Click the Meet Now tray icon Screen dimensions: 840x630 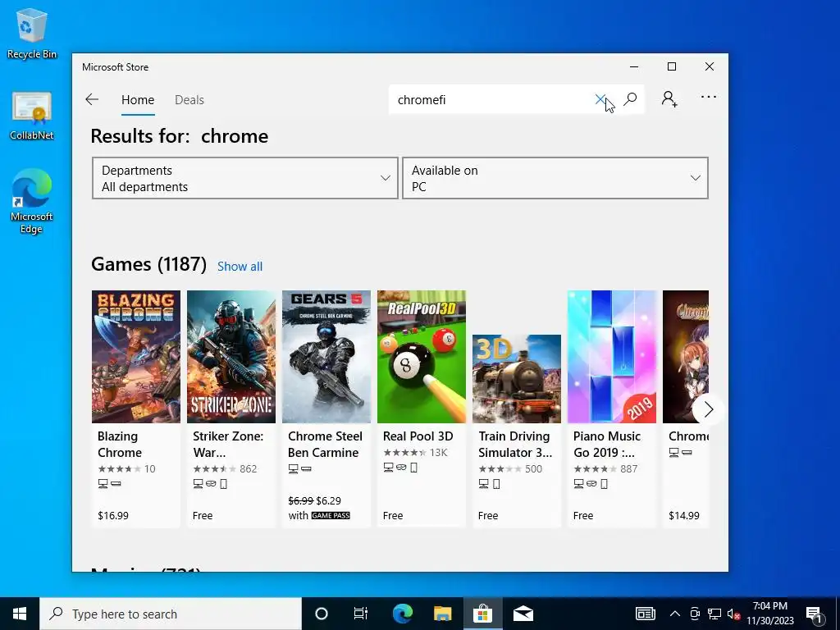pyautogui.click(x=695, y=614)
